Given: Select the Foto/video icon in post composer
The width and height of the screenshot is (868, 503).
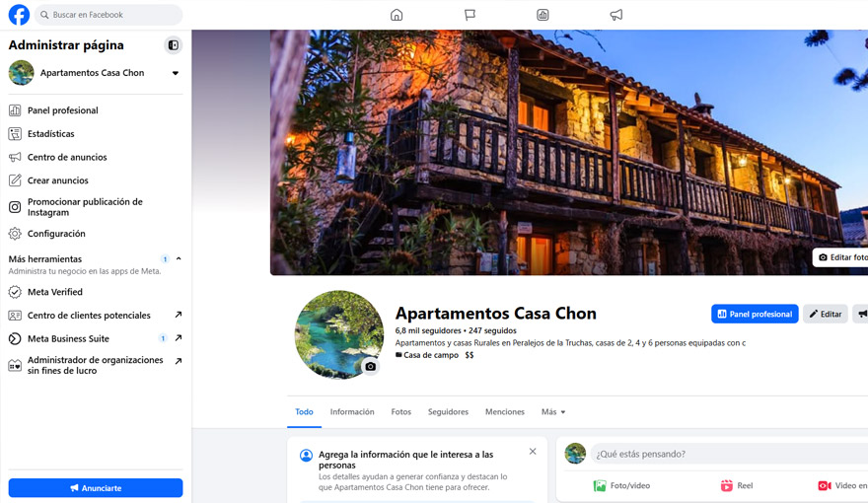Looking at the screenshot, I should [600, 485].
